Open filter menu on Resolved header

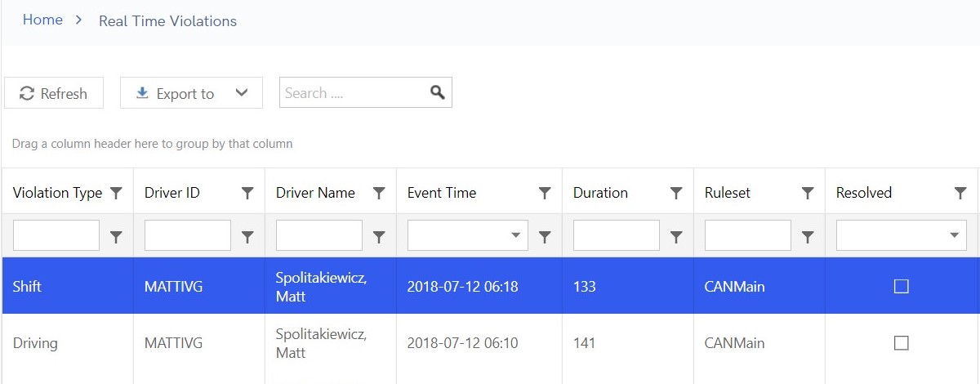tap(960, 193)
